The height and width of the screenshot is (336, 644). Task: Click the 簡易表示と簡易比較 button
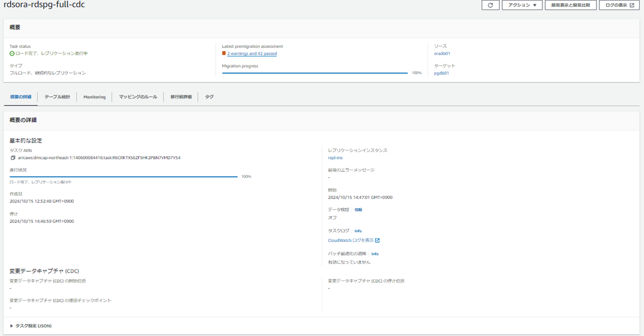point(570,5)
